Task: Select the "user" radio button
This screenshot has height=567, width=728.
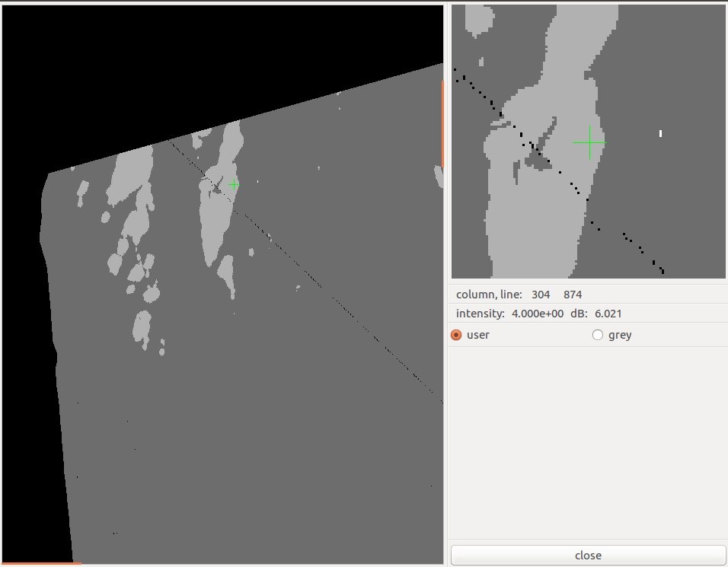Action: [457, 335]
